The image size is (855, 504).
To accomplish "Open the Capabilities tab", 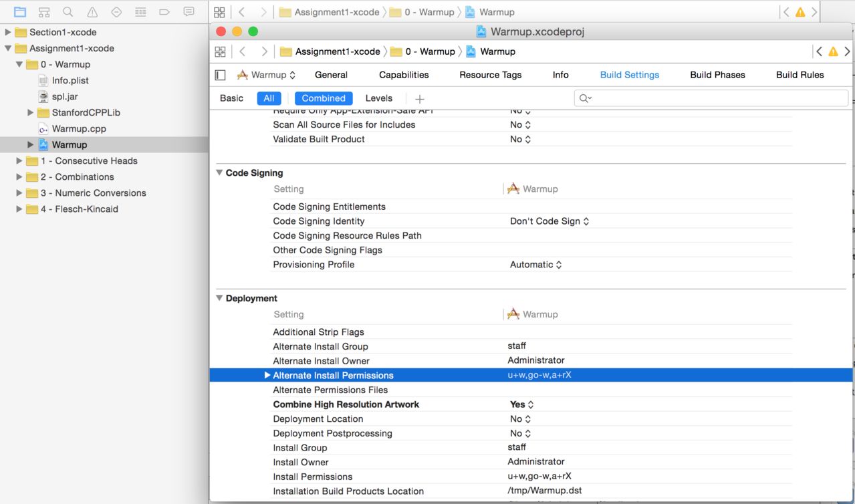I will click(x=404, y=75).
